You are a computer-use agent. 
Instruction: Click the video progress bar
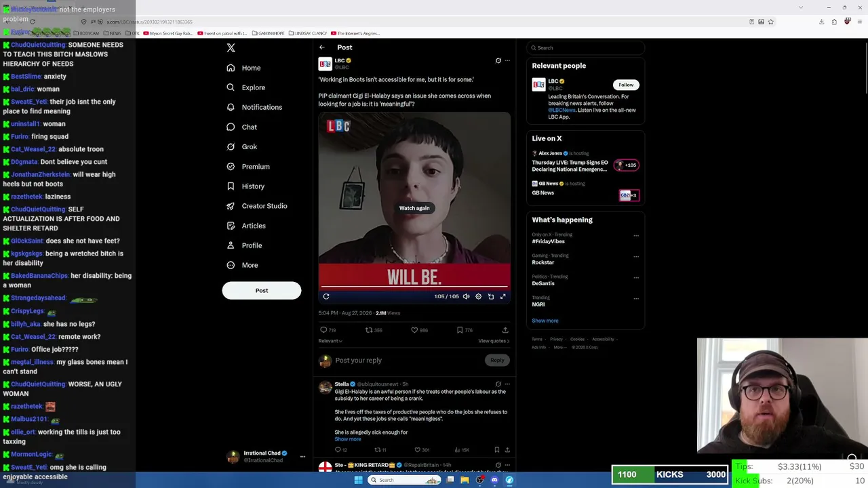point(414,287)
